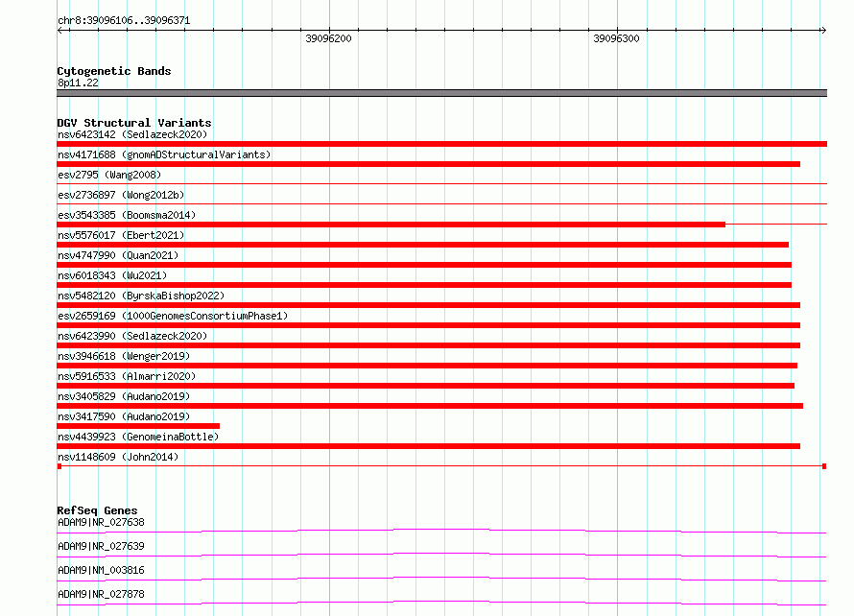
Task: Select the Cytogenetic Bands track title
Action: click(114, 71)
